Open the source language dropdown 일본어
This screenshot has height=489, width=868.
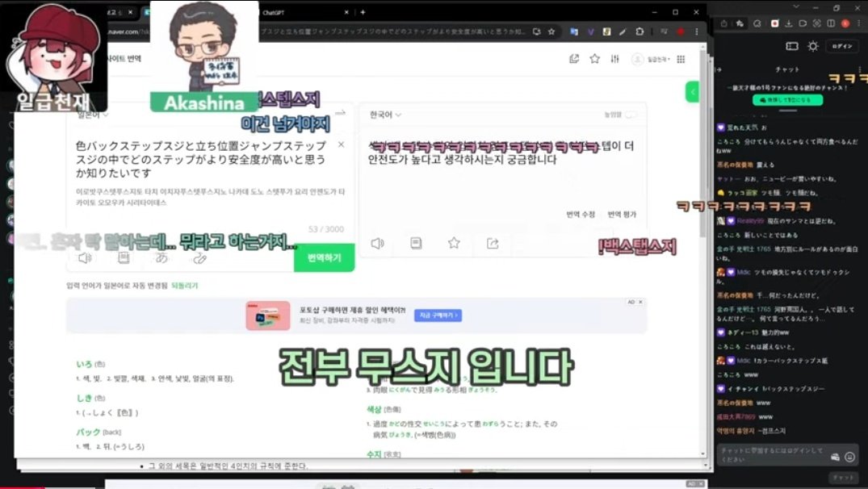pyautogui.click(x=92, y=115)
